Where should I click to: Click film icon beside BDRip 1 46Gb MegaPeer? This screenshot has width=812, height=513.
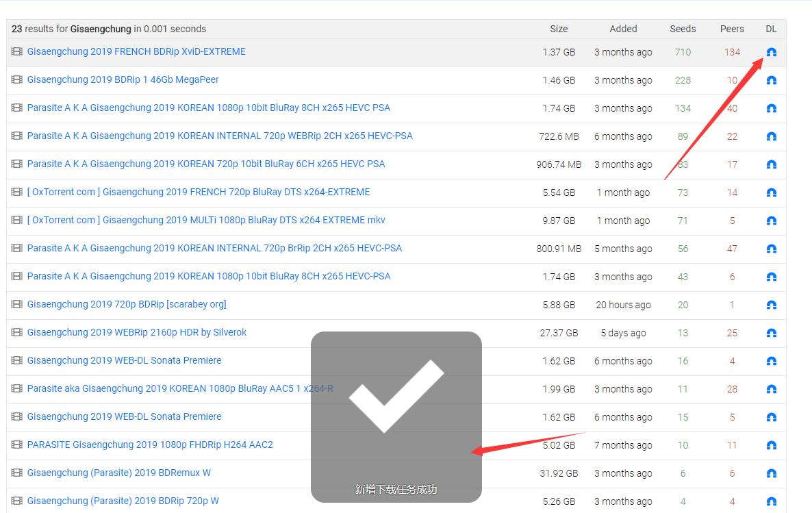(x=16, y=79)
